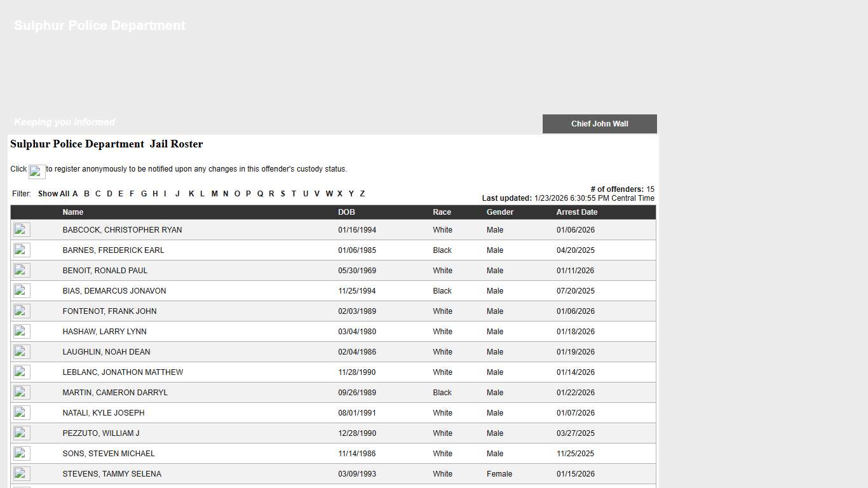
Task: Click the icon next to Natali, Kyle Joseph
Action: click(x=22, y=413)
